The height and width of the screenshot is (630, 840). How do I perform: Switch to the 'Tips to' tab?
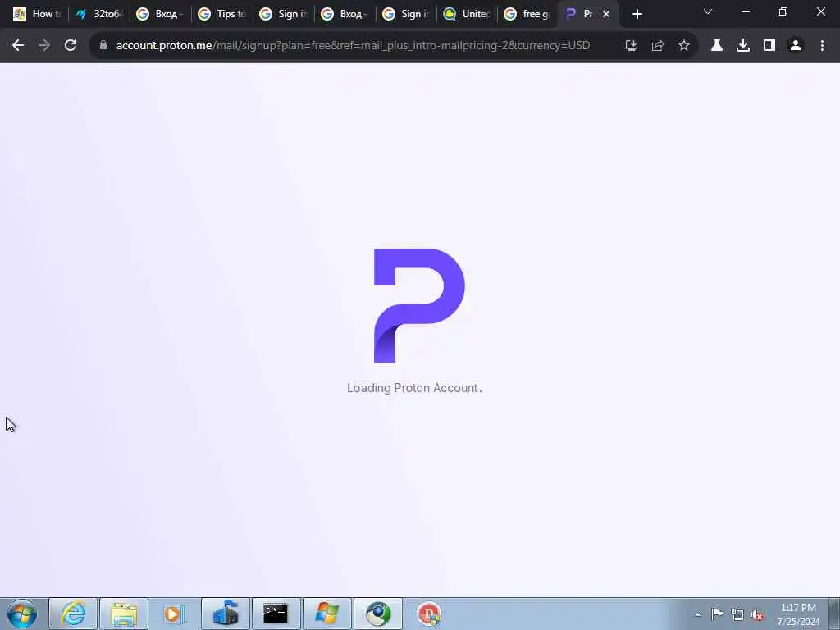(x=222, y=14)
